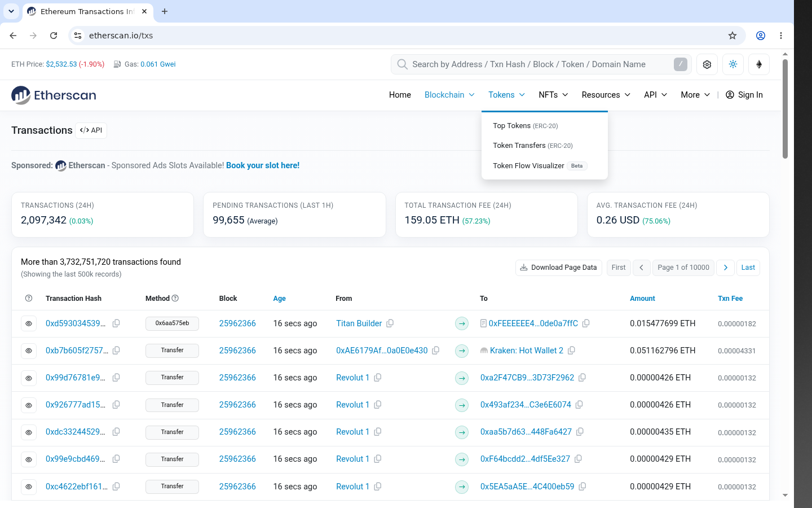Screen dimensions: 812x508
Task: Open Token Flow Visualizer Beta
Action: tap(540, 166)
